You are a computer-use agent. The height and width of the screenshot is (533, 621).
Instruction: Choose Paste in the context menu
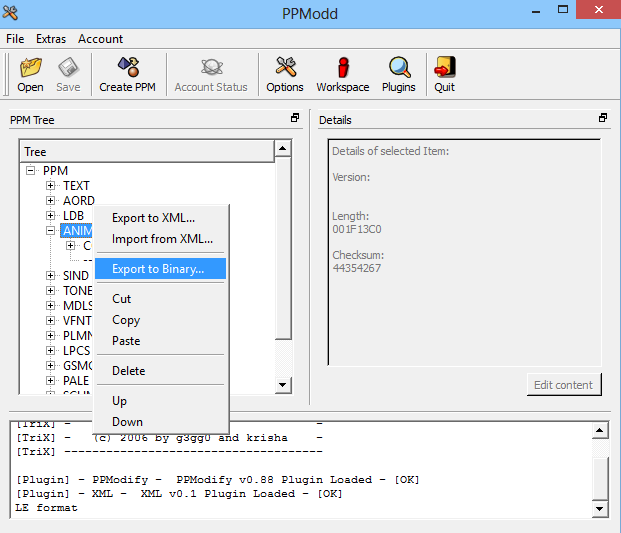click(161, 341)
